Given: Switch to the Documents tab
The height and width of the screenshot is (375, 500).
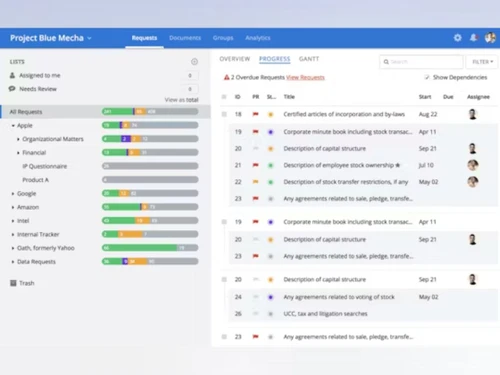Looking at the screenshot, I should pyautogui.click(x=185, y=38).
